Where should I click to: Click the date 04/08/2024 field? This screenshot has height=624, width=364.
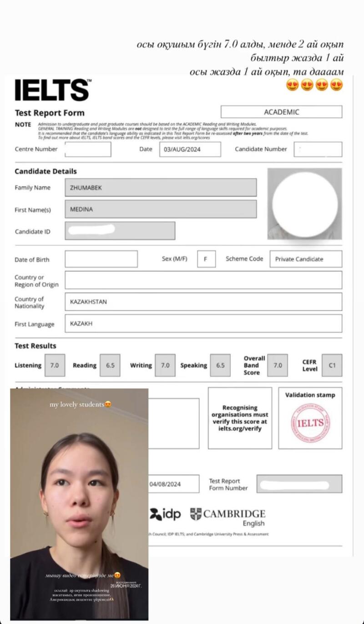tap(173, 484)
